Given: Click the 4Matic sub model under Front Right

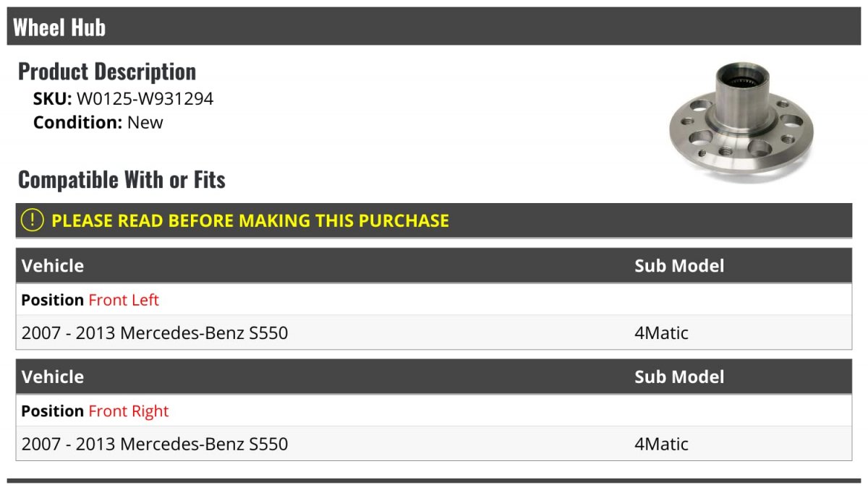Looking at the screenshot, I should point(661,444).
